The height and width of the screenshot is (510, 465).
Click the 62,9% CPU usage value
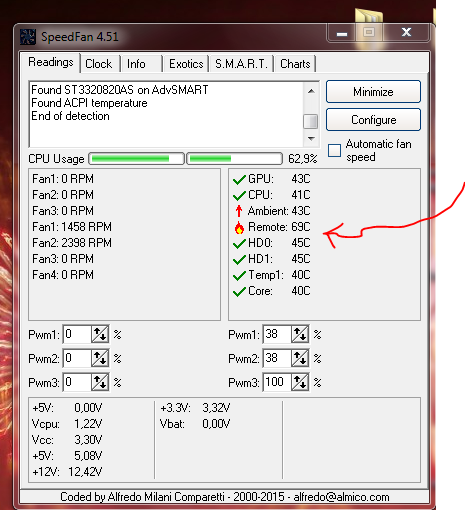(303, 159)
